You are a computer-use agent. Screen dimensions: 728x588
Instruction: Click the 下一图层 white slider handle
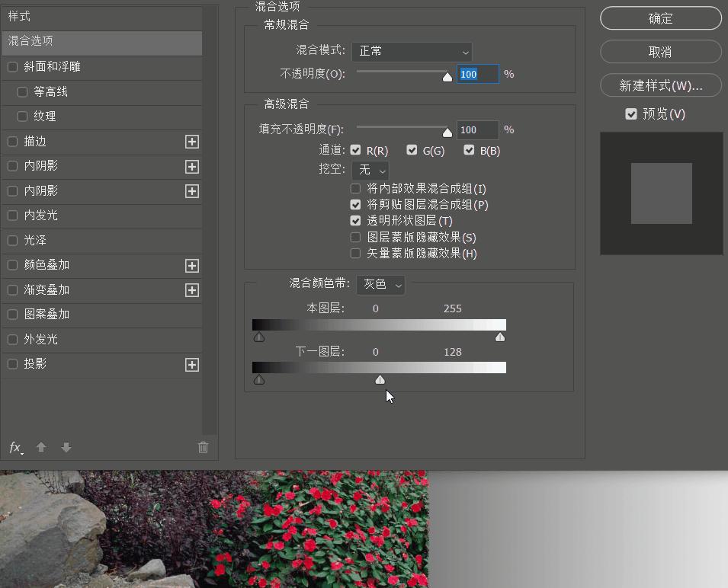tap(380, 379)
